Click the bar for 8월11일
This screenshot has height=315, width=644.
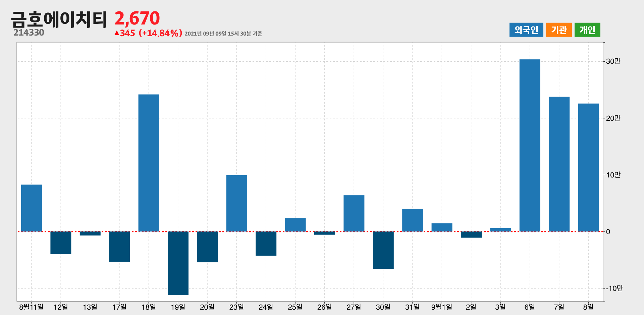tap(32, 208)
